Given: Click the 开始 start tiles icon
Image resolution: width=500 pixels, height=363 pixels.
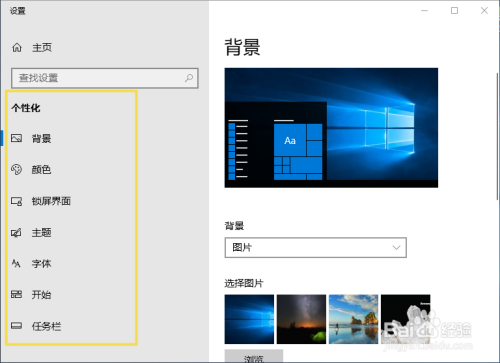Looking at the screenshot, I should [16, 294].
